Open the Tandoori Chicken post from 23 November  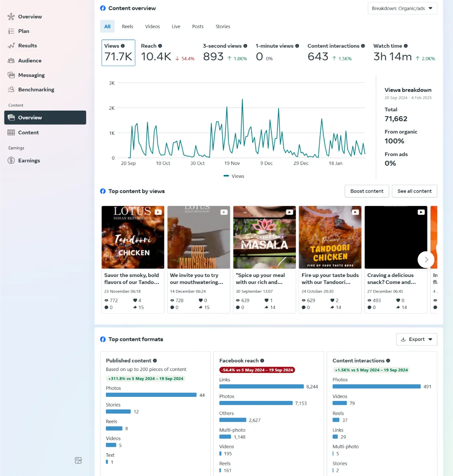133,237
